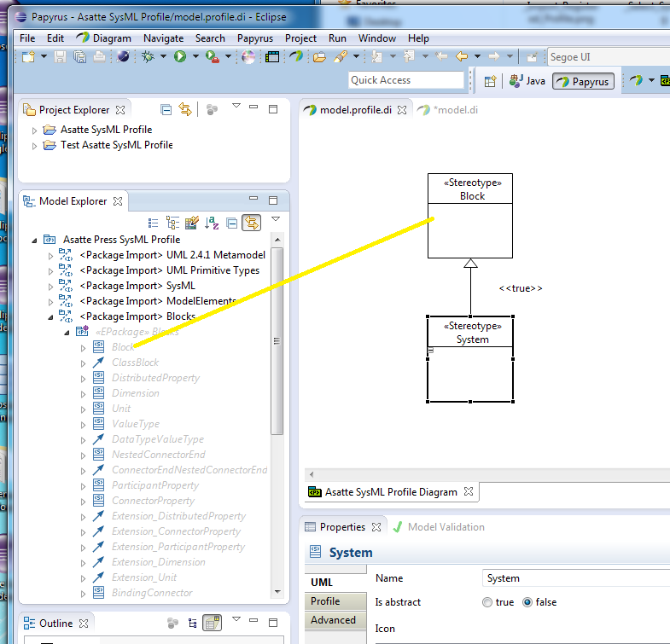
Task: Click the External Tools run icon
Action: tap(213, 56)
